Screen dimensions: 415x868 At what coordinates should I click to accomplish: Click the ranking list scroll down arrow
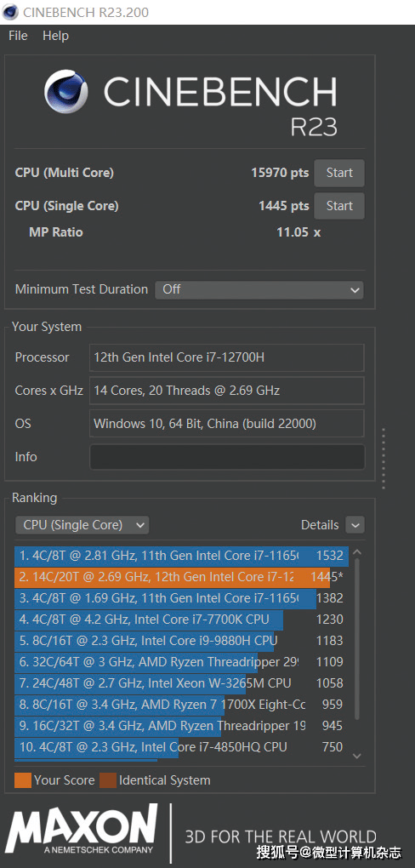[356, 756]
